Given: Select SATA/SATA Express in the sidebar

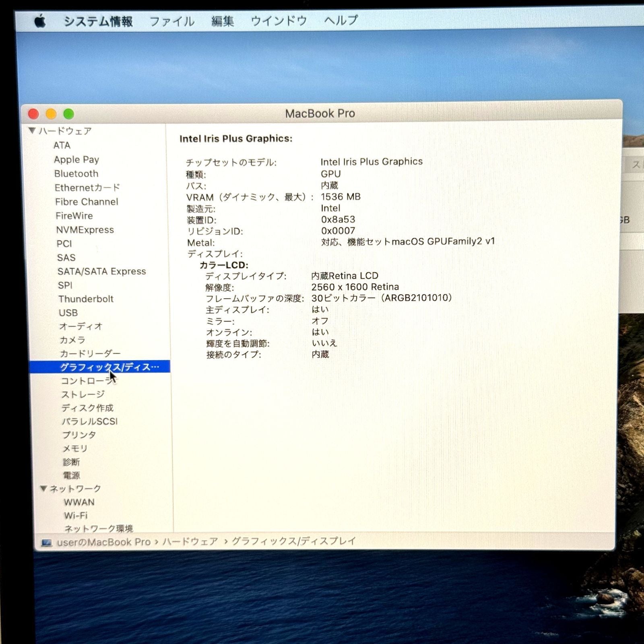Looking at the screenshot, I should [x=101, y=271].
